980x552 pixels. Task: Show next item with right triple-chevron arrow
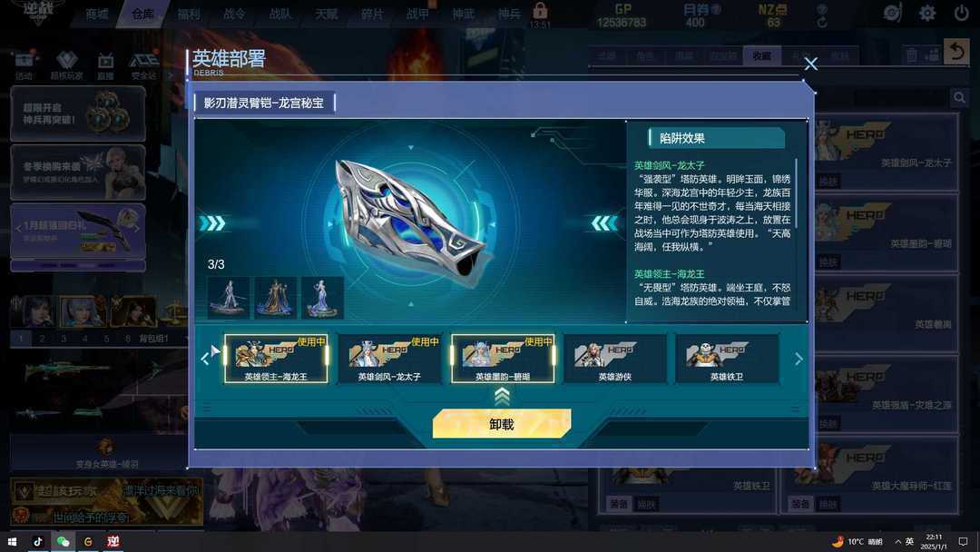[212, 223]
